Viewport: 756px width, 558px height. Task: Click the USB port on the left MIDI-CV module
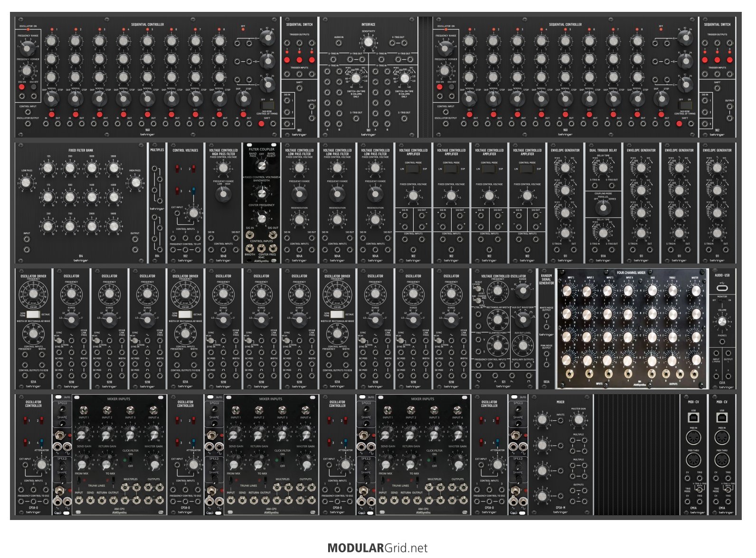[x=693, y=417]
